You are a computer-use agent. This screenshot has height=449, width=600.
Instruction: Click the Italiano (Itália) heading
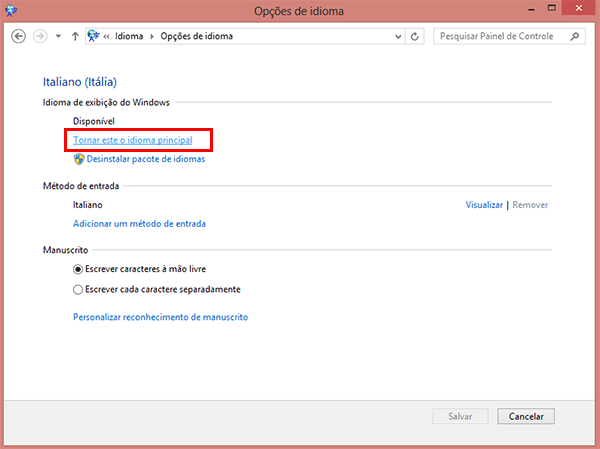pos(80,82)
